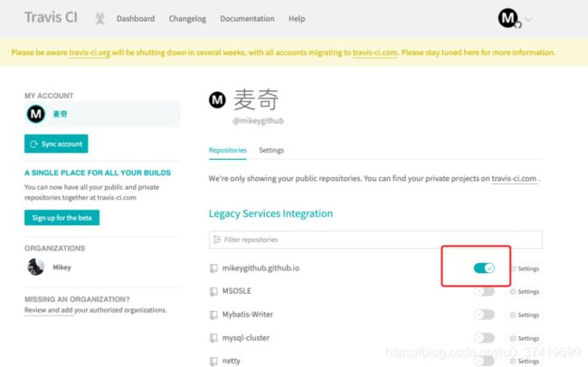Switch to the Settings tab

(271, 150)
